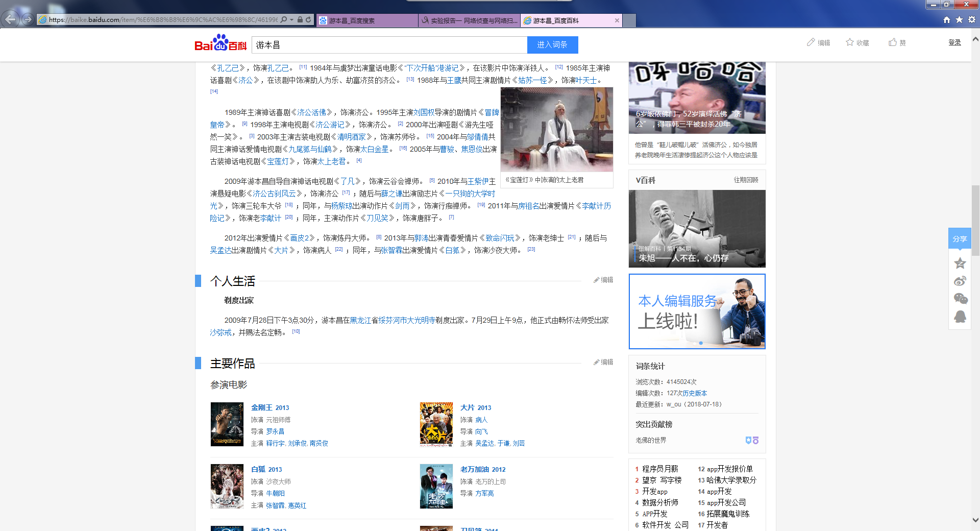Viewport: 980px width, 531px height.
Task: Click contributor badge icons next to 老佛的世界
Action: 752,440
